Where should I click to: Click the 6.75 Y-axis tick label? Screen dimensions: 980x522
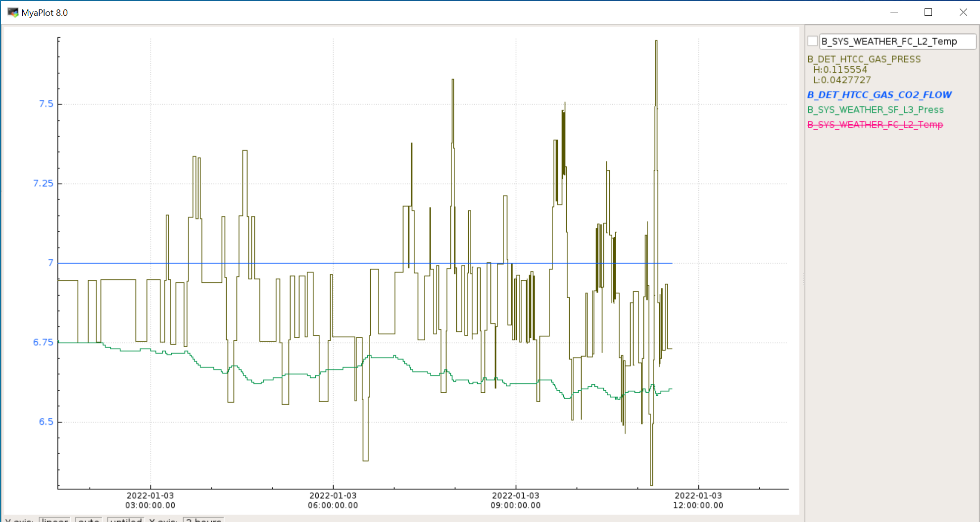pyautogui.click(x=43, y=343)
